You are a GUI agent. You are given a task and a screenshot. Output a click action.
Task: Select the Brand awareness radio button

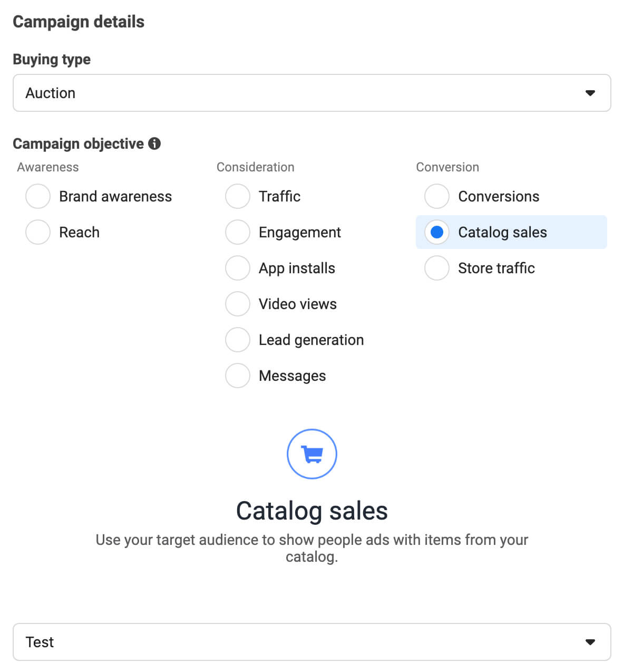tap(37, 196)
